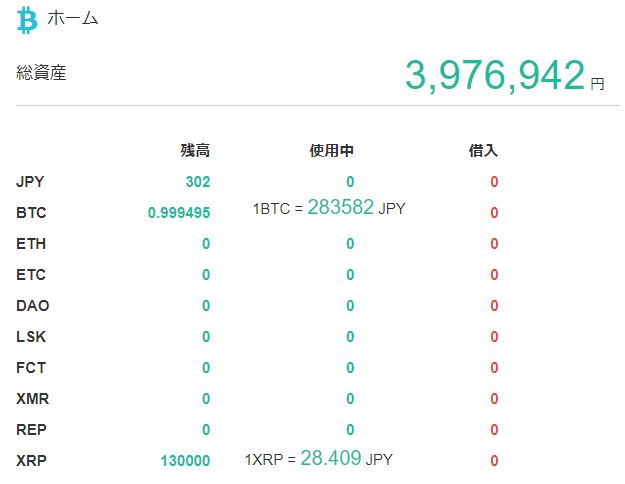Screen dimensions: 625x484
Task: Select the XRP balance 130000
Action: 185,461
